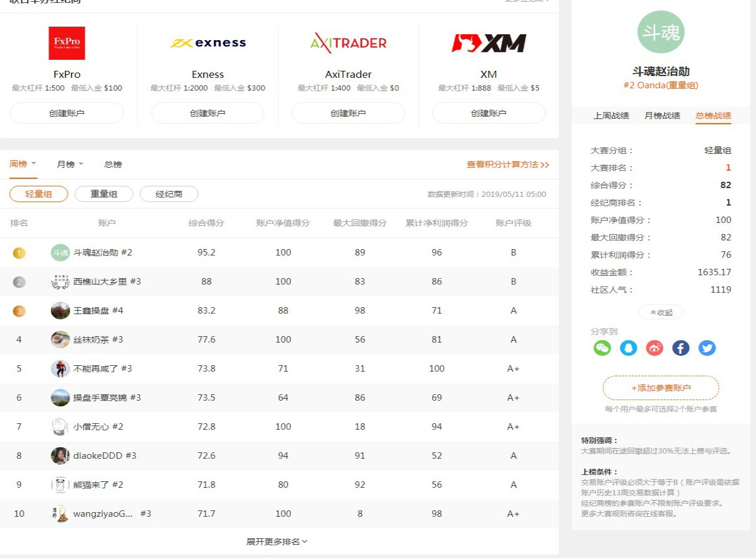Viewport: 756px width, 558px height.
Task: Open 西樵山大乡里 avatar
Action: (x=60, y=282)
